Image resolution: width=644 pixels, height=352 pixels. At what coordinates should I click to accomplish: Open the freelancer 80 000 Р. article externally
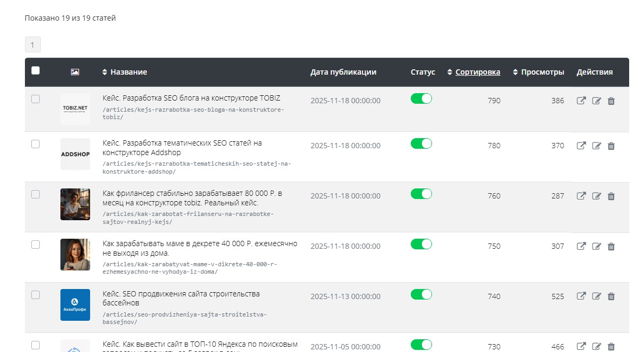[x=581, y=196]
